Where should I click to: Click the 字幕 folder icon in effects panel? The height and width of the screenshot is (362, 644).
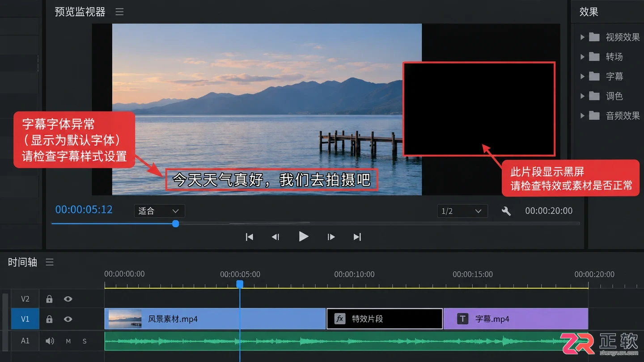(594, 76)
